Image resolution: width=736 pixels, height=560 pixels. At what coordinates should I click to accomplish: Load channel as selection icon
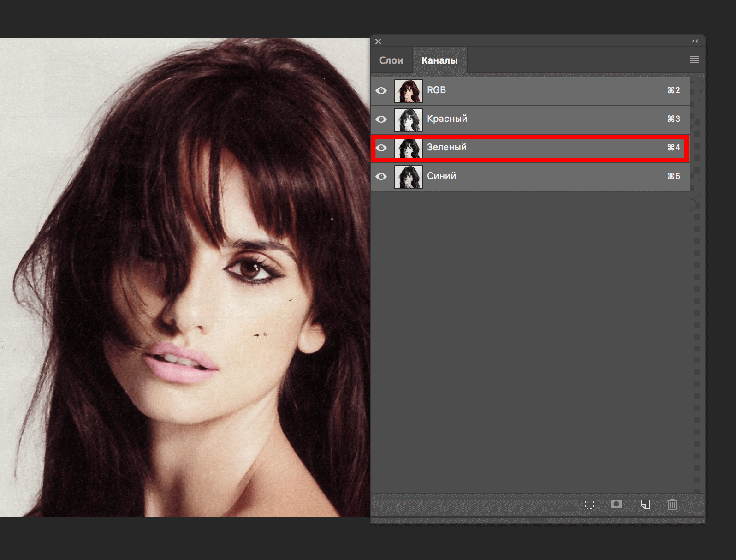(x=589, y=504)
